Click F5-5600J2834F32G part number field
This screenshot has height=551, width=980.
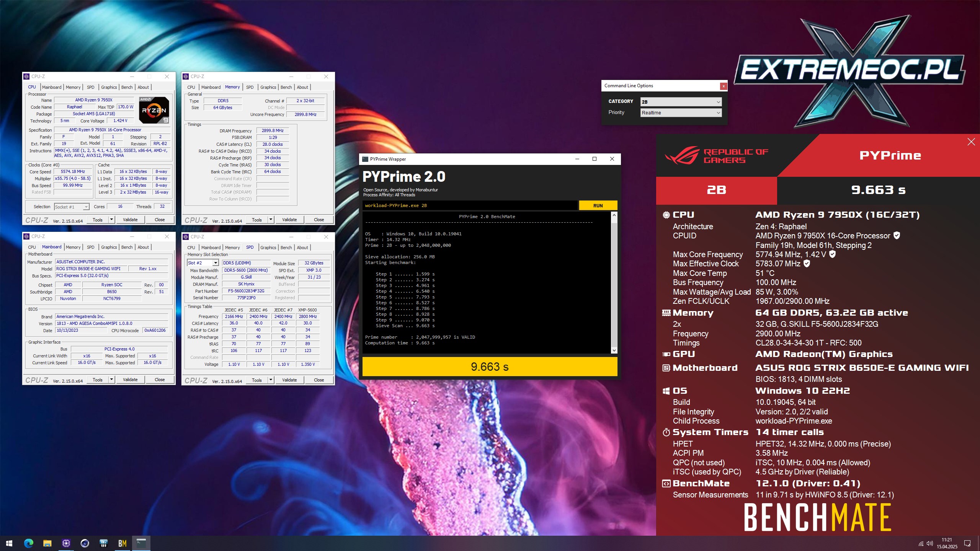click(x=246, y=291)
